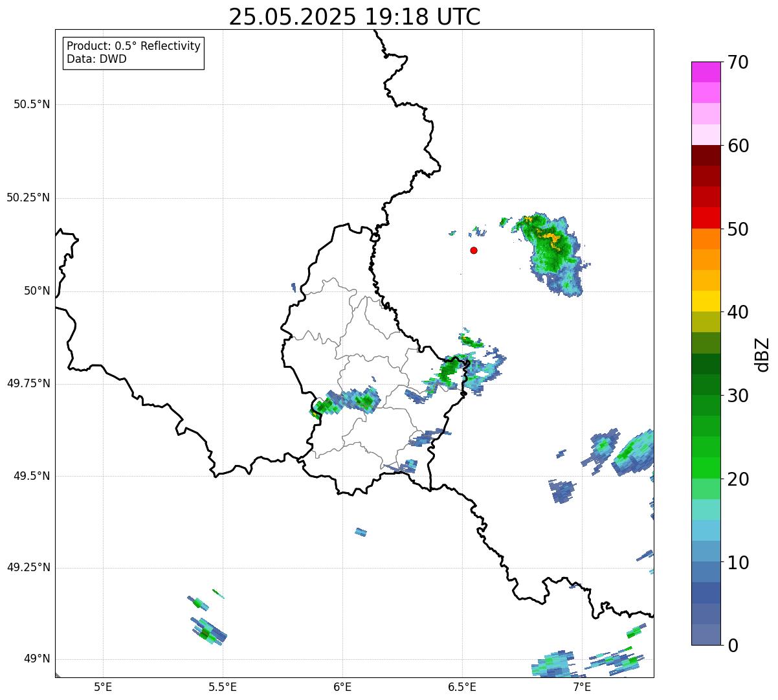Click the magenta top colorbar segment

(706, 72)
